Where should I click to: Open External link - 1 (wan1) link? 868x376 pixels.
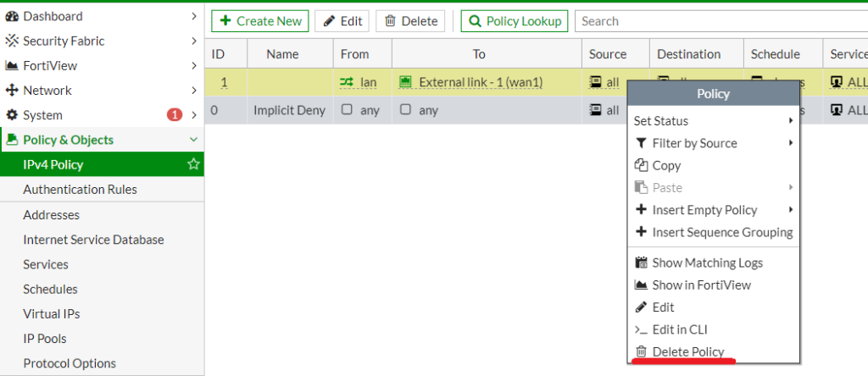[481, 82]
